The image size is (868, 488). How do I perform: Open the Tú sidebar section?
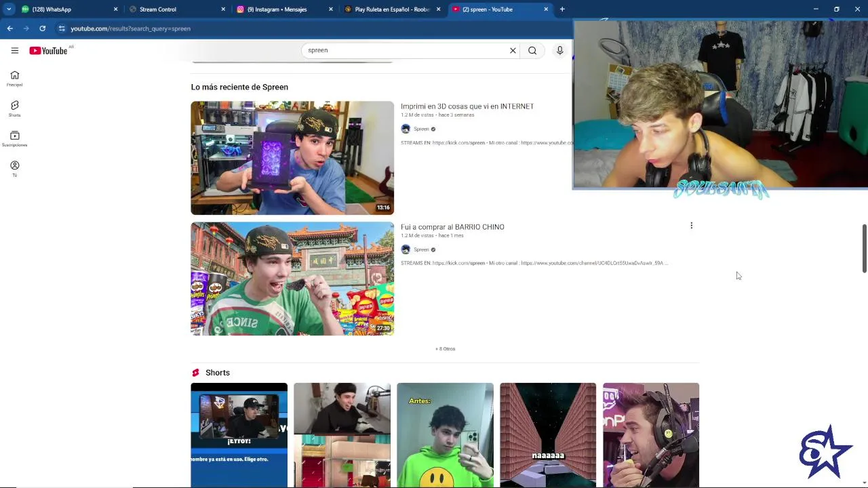pos(14,169)
